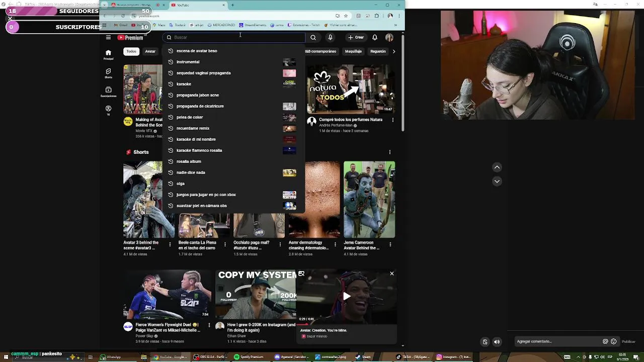Open options for 'Jeme Cameroon Avatar' short
The image size is (644, 362).
pyautogui.click(x=390, y=244)
